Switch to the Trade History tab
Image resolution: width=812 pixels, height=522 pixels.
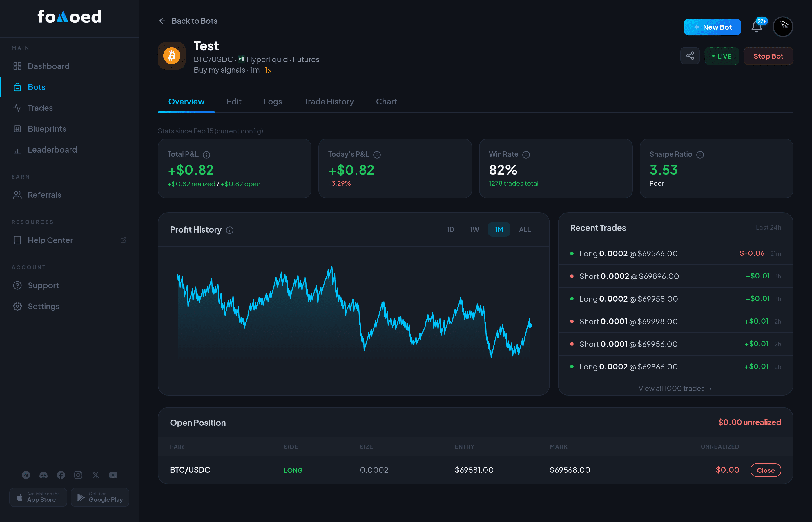point(329,101)
